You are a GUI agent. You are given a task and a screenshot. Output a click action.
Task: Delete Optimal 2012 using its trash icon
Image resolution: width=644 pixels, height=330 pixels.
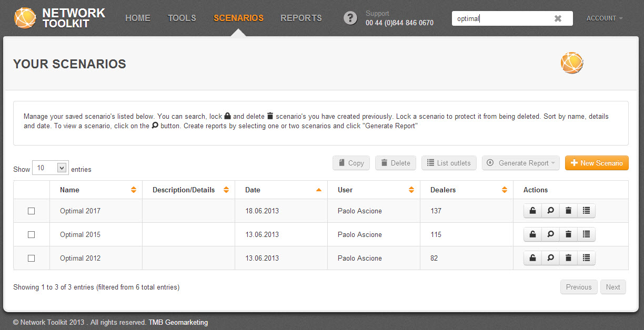coord(568,258)
